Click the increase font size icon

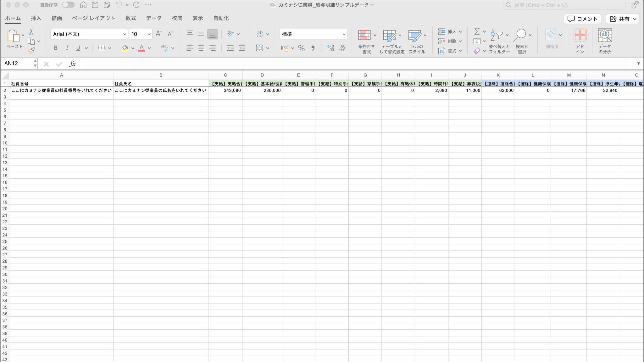(159, 34)
